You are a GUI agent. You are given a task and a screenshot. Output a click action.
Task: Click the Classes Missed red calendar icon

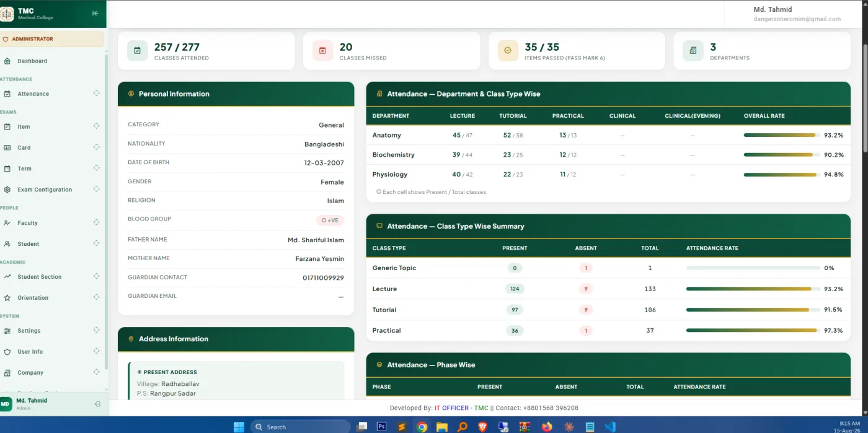322,51
